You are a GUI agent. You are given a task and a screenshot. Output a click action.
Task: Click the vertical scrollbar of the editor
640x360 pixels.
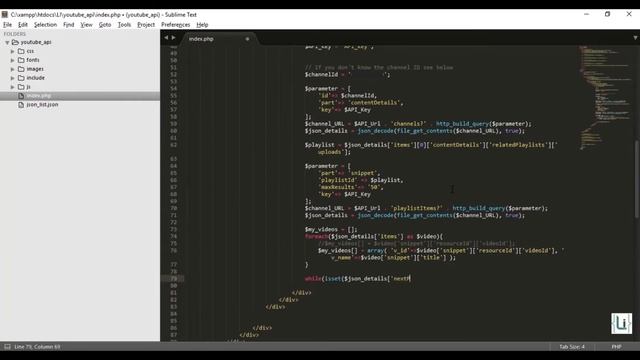[x=636, y=180]
